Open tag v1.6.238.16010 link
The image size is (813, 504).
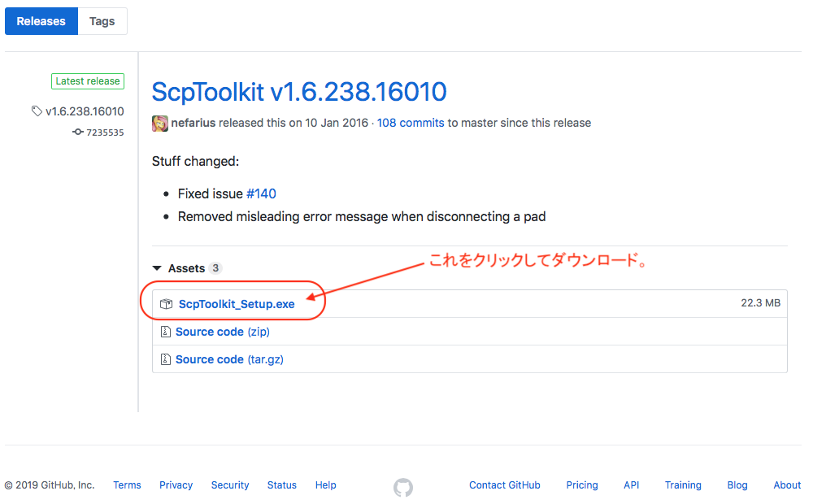pos(85,111)
